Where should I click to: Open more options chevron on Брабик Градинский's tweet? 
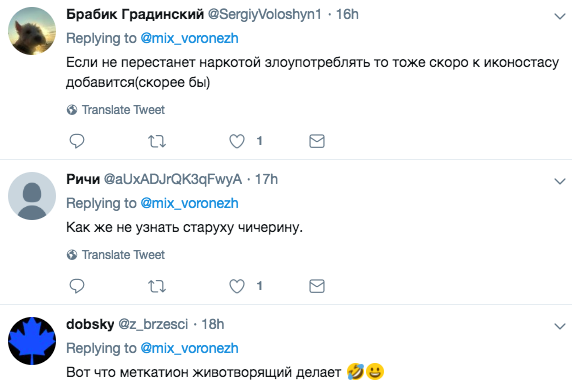[560, 16]
